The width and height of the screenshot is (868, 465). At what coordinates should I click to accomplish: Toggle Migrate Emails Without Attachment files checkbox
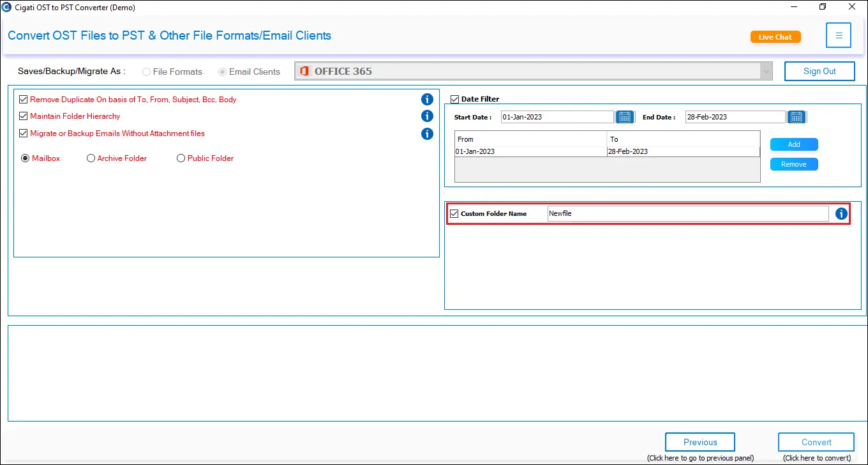(x=24, y=133)
